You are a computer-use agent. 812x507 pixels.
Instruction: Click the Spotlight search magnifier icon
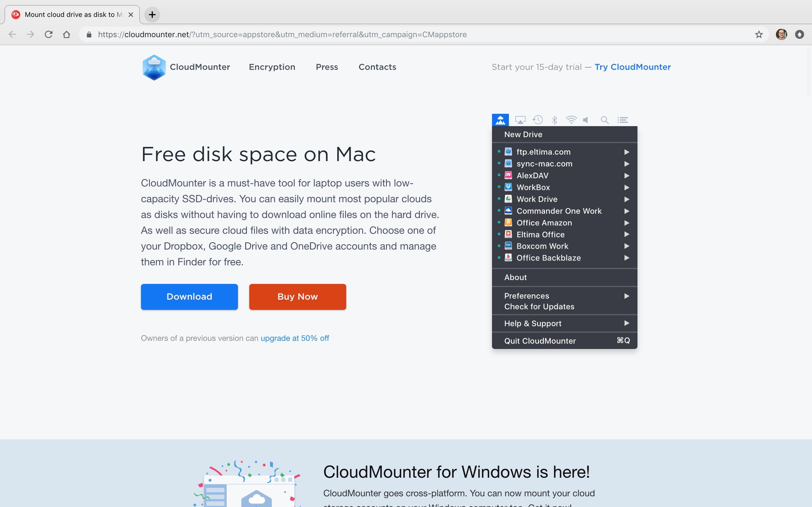click(x=605, y=120)
